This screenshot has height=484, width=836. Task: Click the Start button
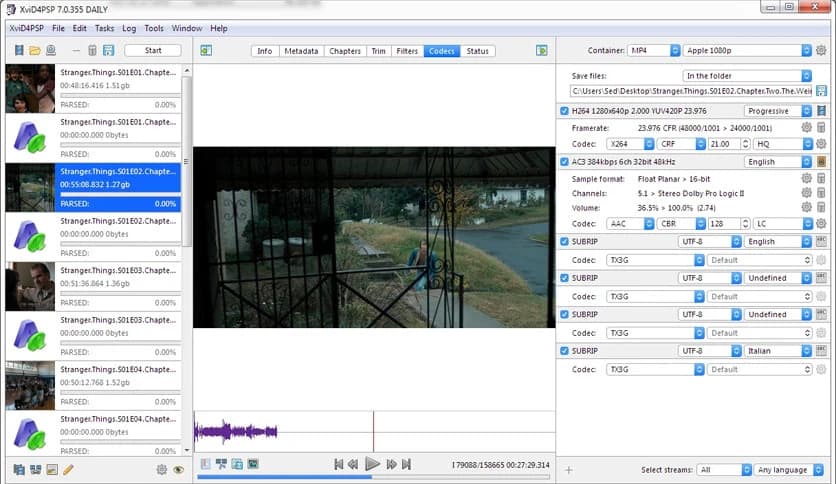tap(153, 50)
